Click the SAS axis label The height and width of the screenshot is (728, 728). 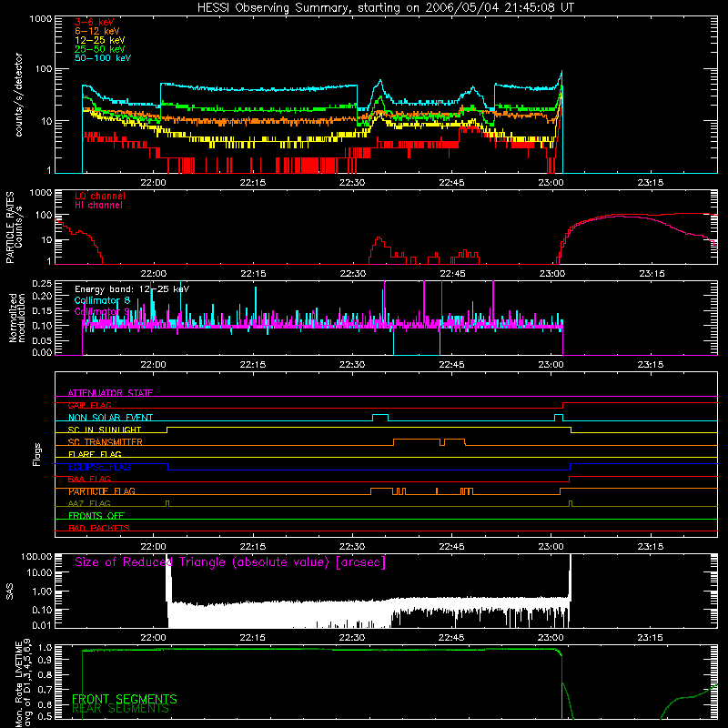(x=9, y=591)
